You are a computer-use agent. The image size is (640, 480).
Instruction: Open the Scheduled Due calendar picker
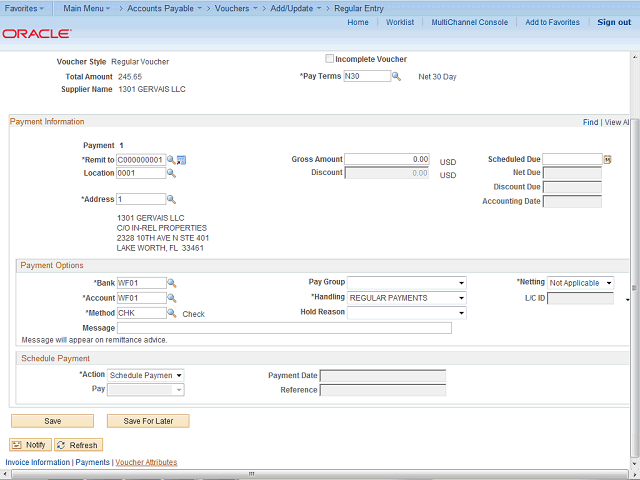coord(608,159)
